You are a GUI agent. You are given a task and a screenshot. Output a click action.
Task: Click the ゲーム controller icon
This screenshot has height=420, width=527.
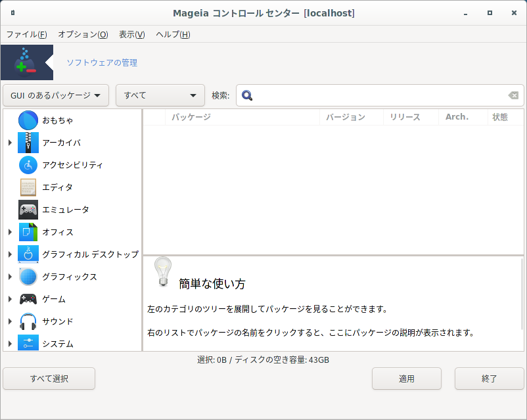pyautogui.click(x=28, y=299)
